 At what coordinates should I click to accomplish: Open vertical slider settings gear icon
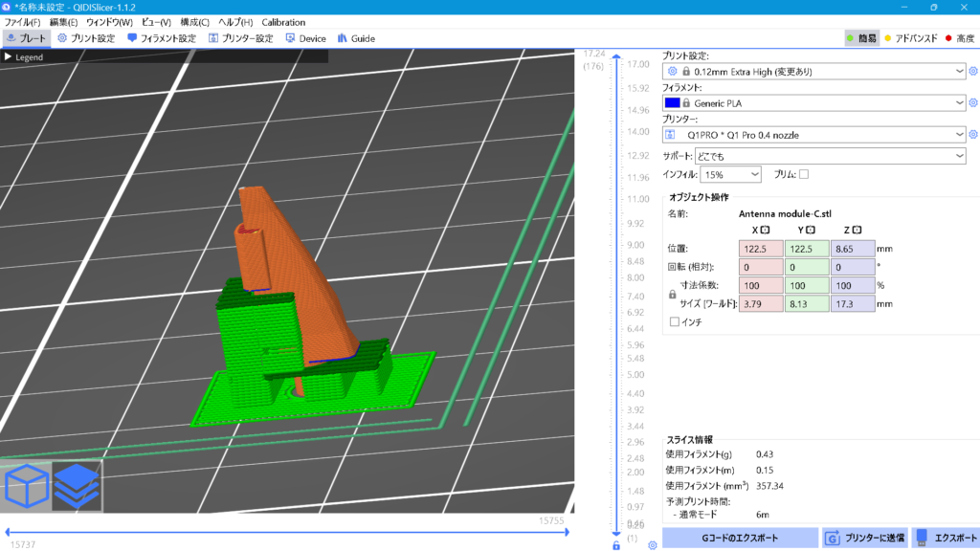click(652, 545)
